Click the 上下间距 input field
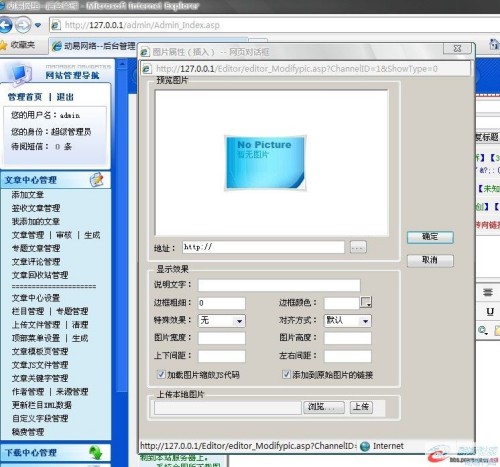The width and height of the screenshot is (500, 467). [221, 356]
